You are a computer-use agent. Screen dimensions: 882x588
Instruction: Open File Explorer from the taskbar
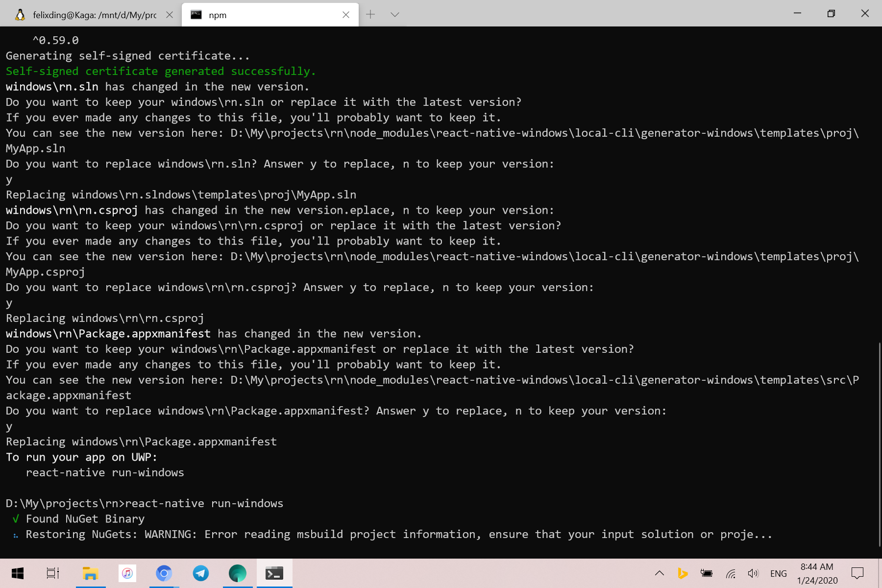click(90, 573)
